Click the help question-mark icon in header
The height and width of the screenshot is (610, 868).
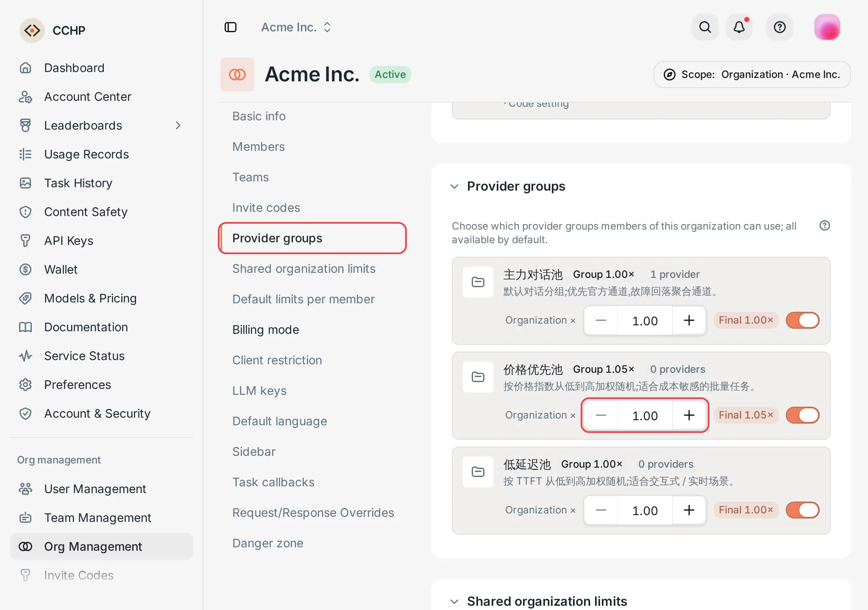779,27
